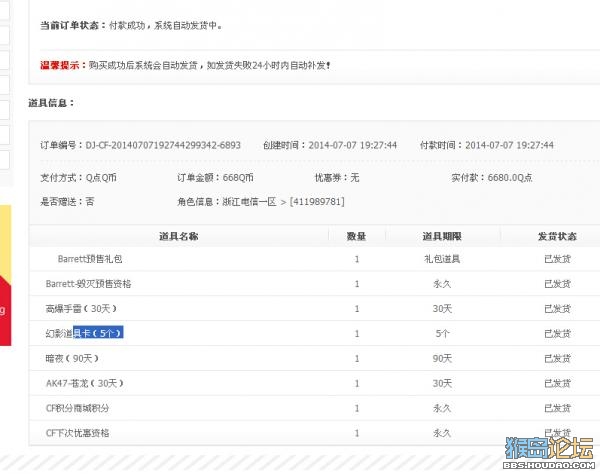
Task: Select the actual payment 6680.0Q点
Action: pos(510,178)
